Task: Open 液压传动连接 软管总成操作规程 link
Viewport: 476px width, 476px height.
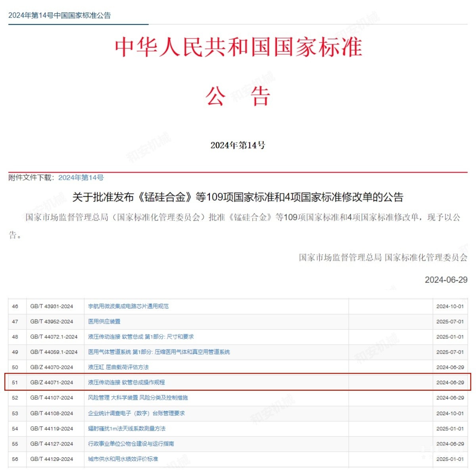Action: coord(126,382)
